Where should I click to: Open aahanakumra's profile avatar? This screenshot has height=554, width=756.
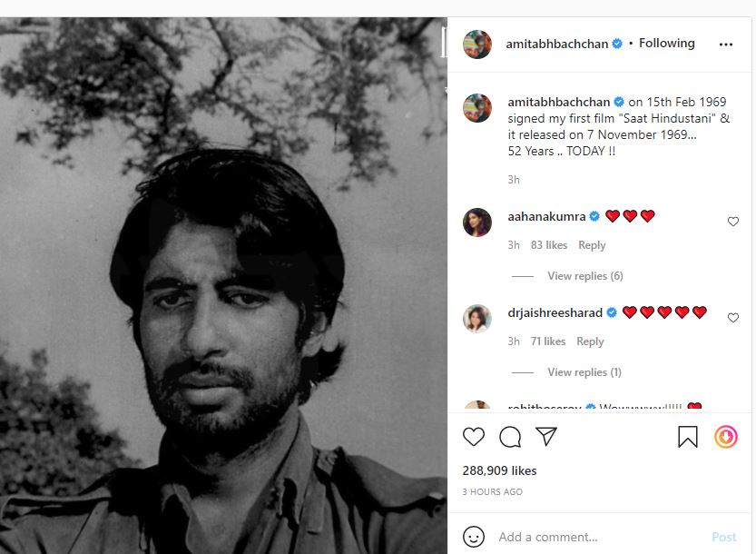pos(477,223)
